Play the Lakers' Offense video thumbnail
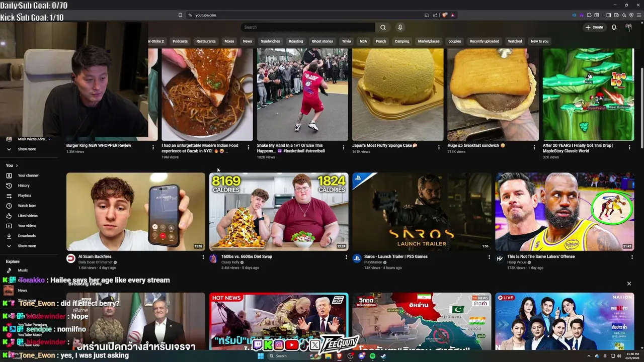The width and height of the screenshot is (644, 362). (565, 212)
